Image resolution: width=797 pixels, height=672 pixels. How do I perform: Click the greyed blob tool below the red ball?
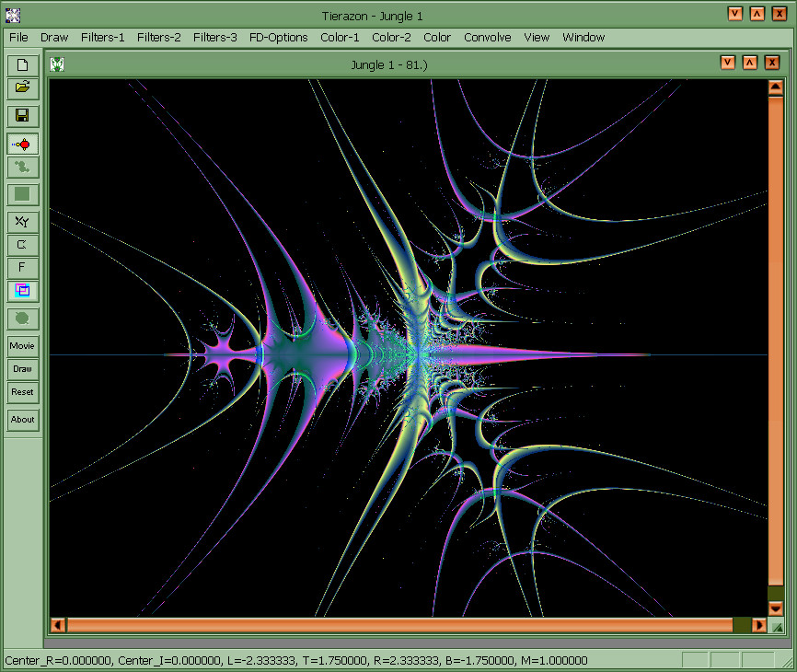click(23, 167)
